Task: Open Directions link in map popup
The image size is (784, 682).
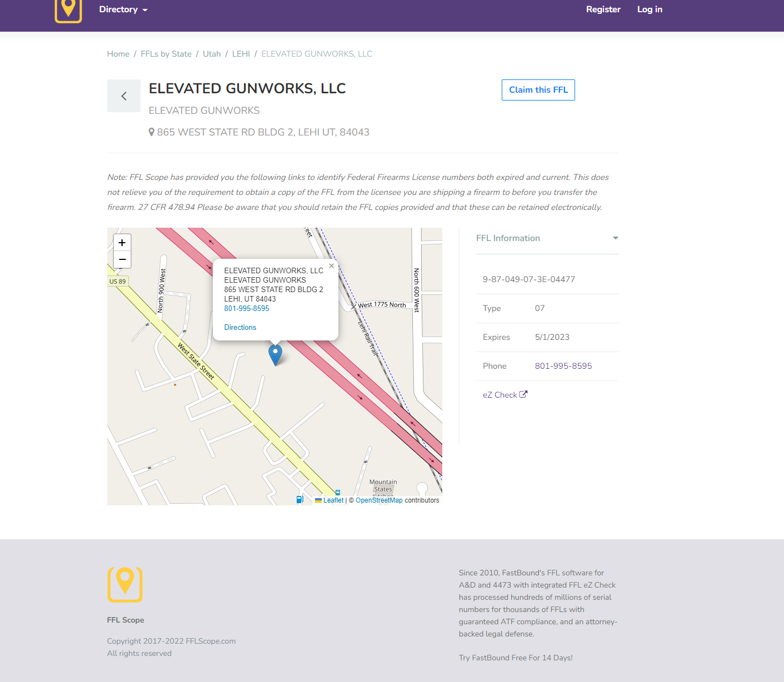Action: (x=240, y=327)
